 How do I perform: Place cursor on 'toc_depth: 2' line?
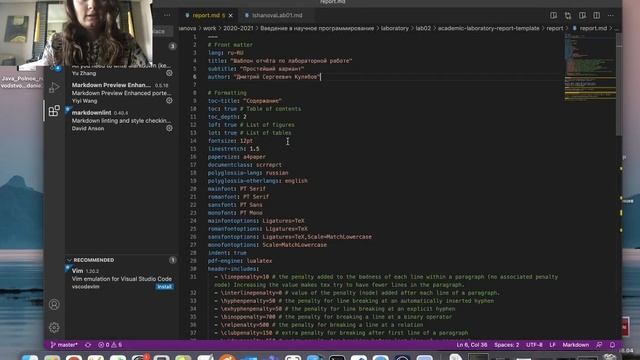227,117
